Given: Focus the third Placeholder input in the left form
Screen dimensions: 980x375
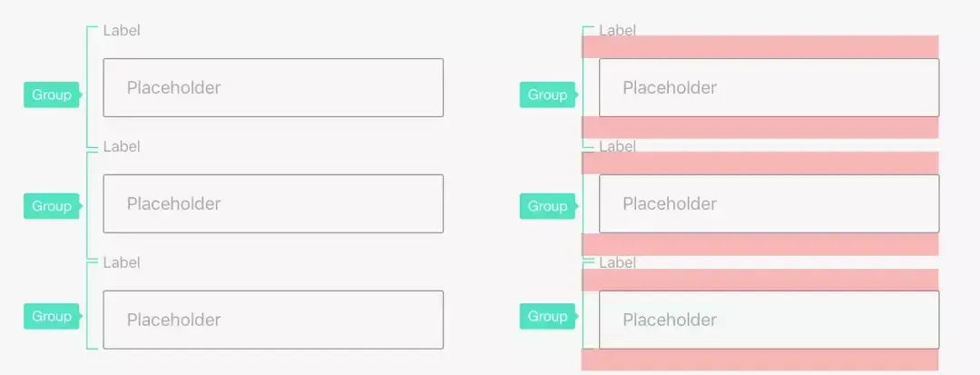Looking at the screenshot, I should pyautogui.click(x=273, y=320).
